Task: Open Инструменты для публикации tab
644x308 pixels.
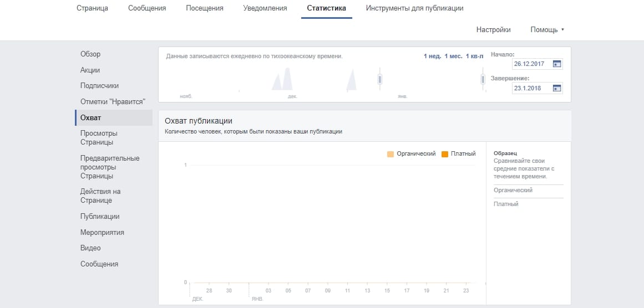Action: (415, 8)
